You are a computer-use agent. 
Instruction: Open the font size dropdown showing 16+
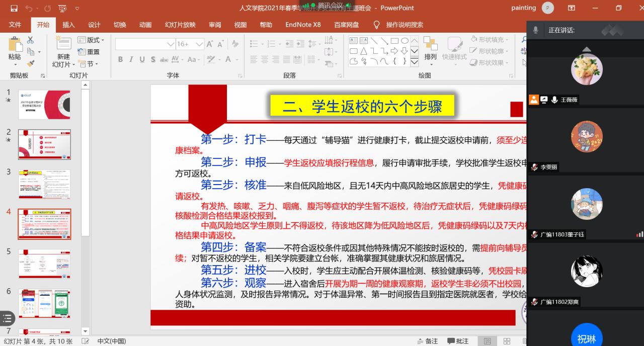click(199, 44)
